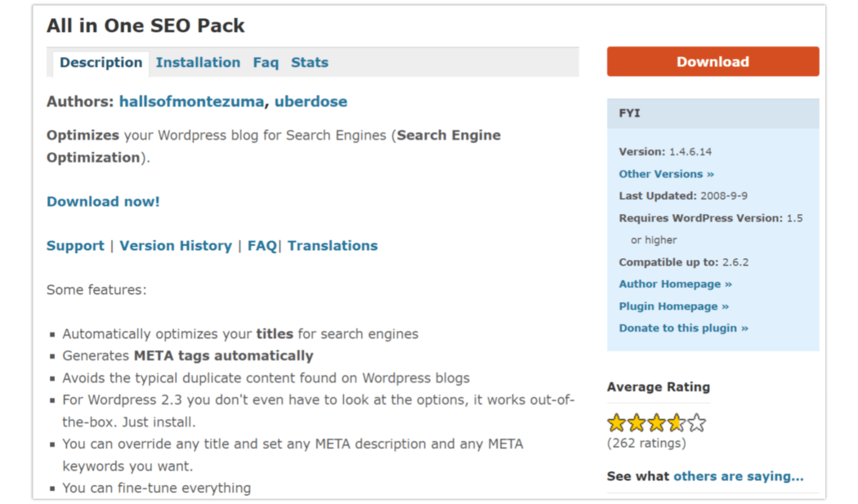Screen dimensions: 858x504
Task: Click the first star under Average Rating
Action: click(x=615, y=422)
